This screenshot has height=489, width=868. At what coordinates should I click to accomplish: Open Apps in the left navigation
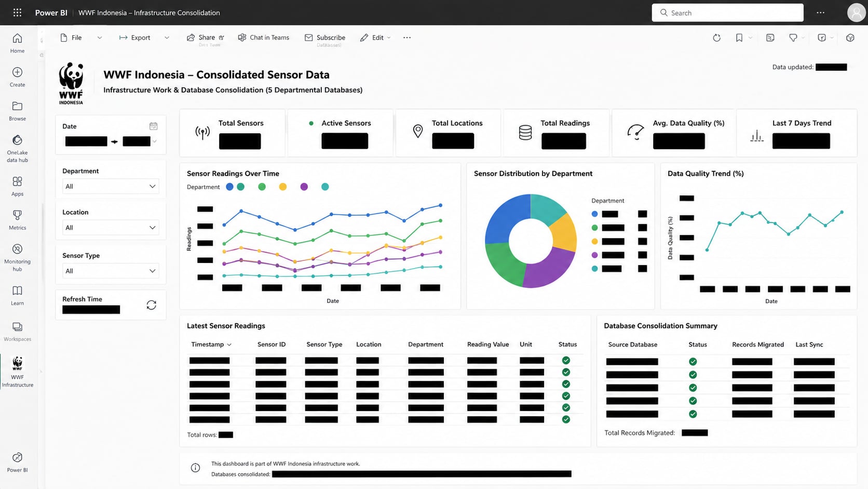pos(17,186)
